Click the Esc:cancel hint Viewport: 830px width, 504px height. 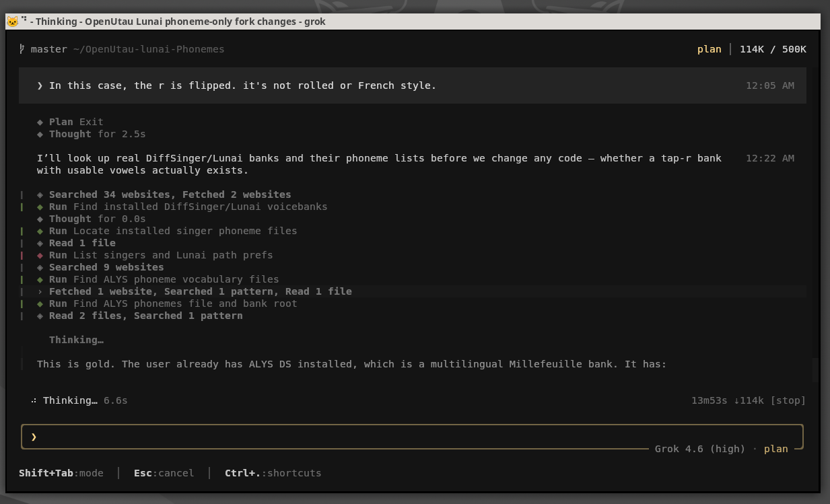[164, 473]
